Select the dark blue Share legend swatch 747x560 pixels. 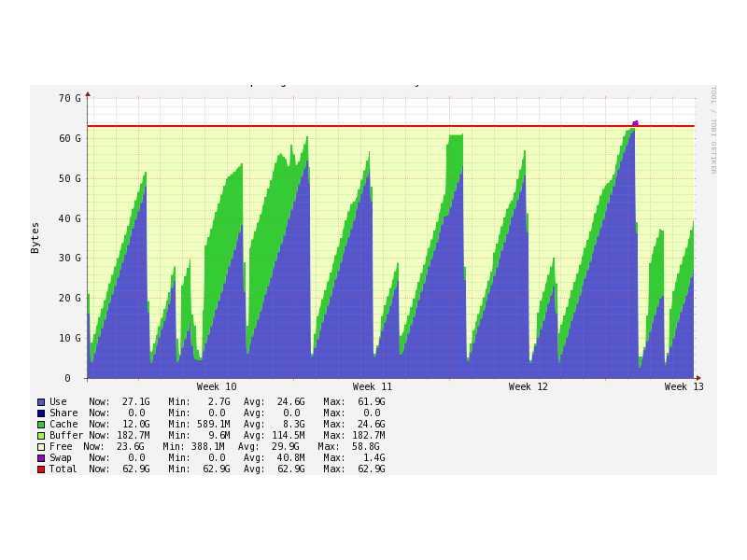pos(41,413)
